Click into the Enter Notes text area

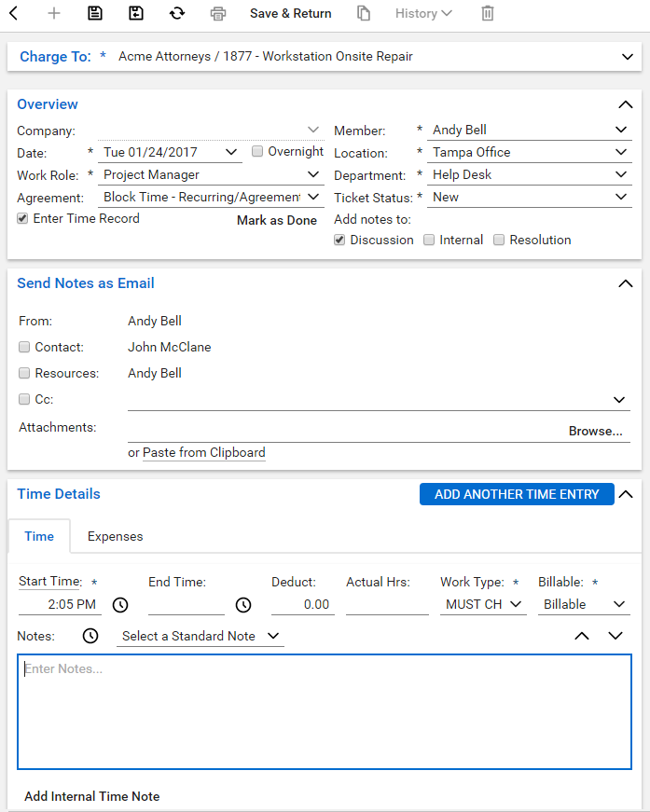(x=324, y=711)
